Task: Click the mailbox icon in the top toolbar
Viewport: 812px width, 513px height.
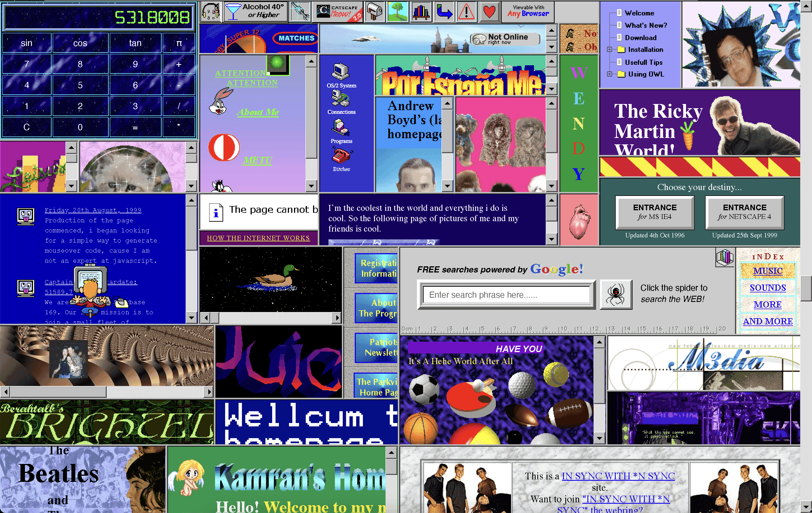Action: 374,11
